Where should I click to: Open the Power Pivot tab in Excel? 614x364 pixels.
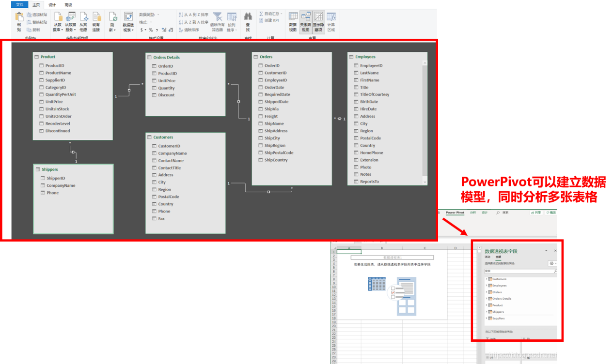455,212
